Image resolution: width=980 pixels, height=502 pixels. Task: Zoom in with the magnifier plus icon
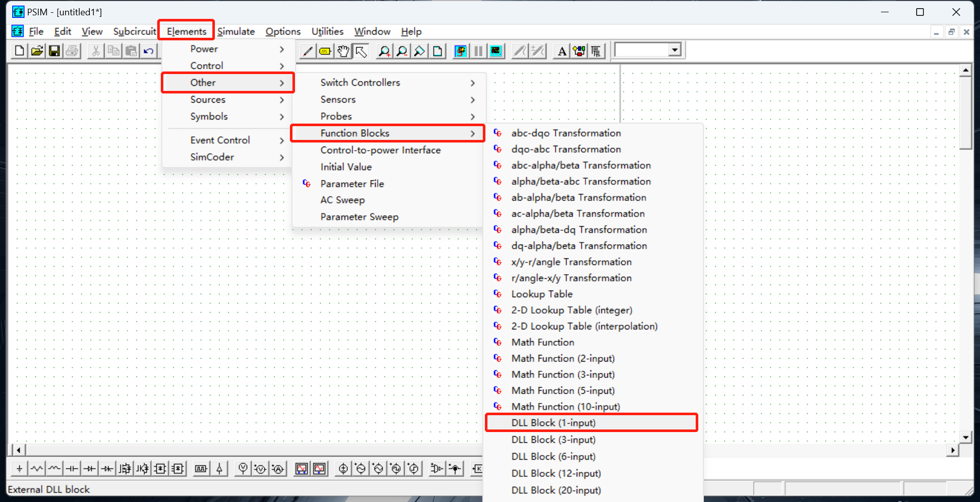384,51
